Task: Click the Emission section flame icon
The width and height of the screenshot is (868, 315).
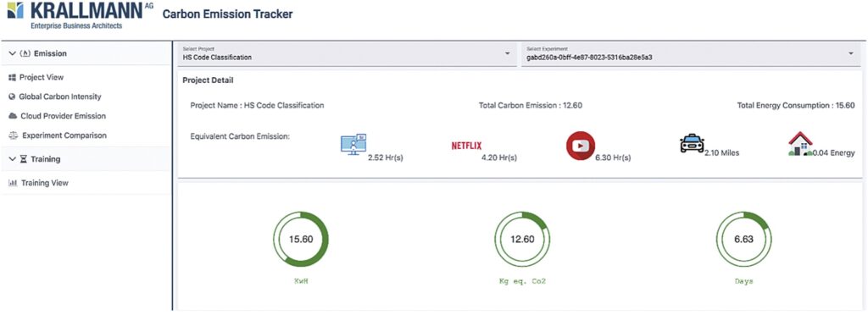Action: 25,53
